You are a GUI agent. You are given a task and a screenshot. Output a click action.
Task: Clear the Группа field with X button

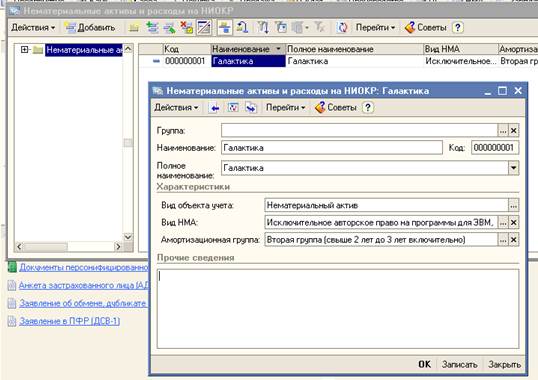[x=514, y=130]
